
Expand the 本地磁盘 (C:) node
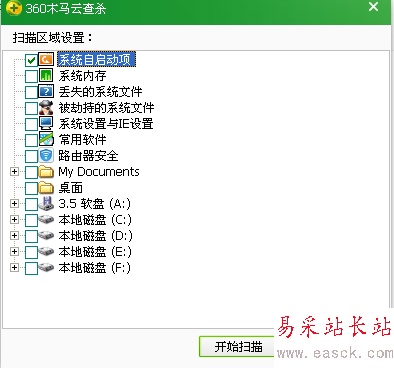(x=14, y=219)
